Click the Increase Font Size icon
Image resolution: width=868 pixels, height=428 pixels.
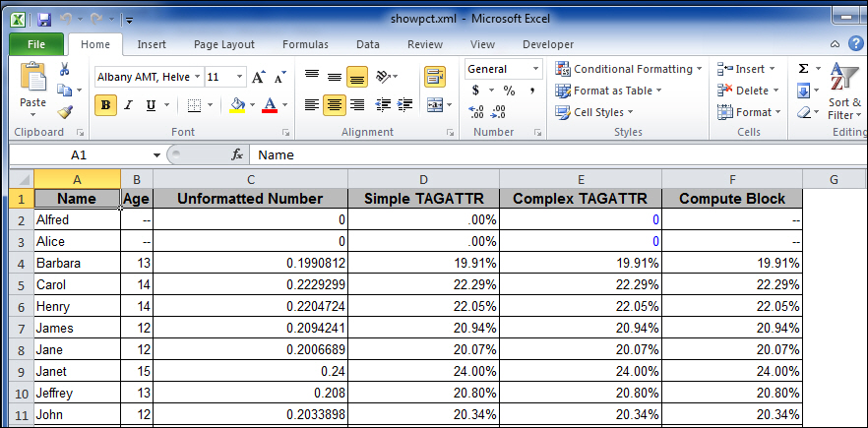258,77
